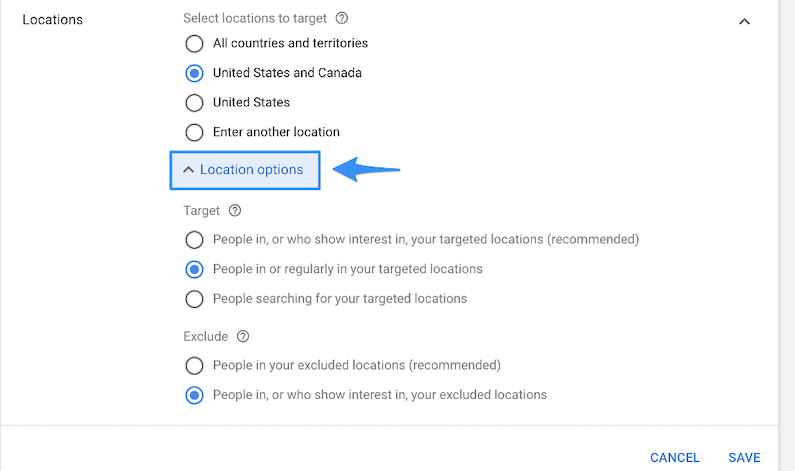Select People in your excluded locations (recommended)
Viewport: 795px width, 471px height.
pos(194,366)
